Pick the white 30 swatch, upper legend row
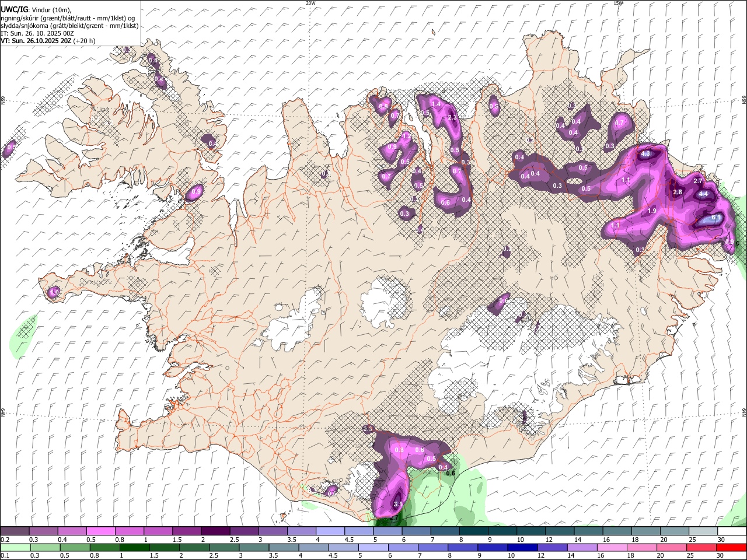This screenshot has width=747, height=560. tap(731, 531)
